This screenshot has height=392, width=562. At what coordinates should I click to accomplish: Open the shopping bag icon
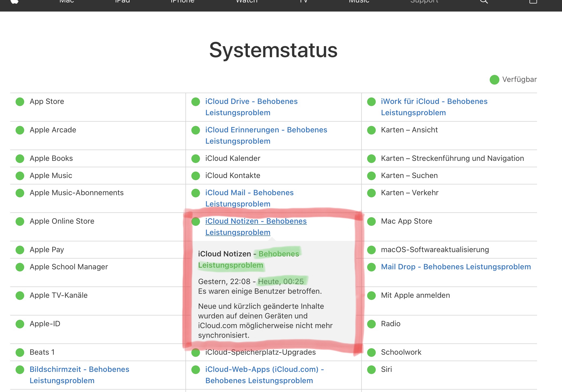coord(533,1)
